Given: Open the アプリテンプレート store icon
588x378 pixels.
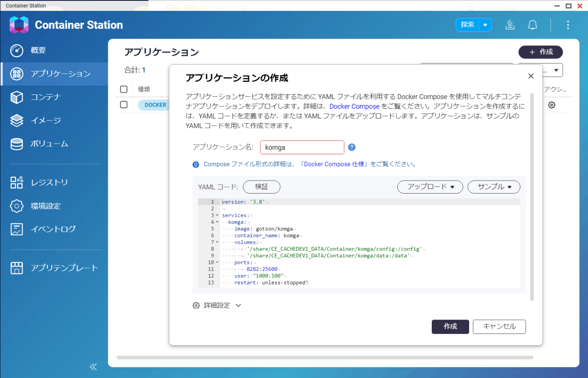Looking at the screenshot, I should pyautogui.click(x=17, y=268).
